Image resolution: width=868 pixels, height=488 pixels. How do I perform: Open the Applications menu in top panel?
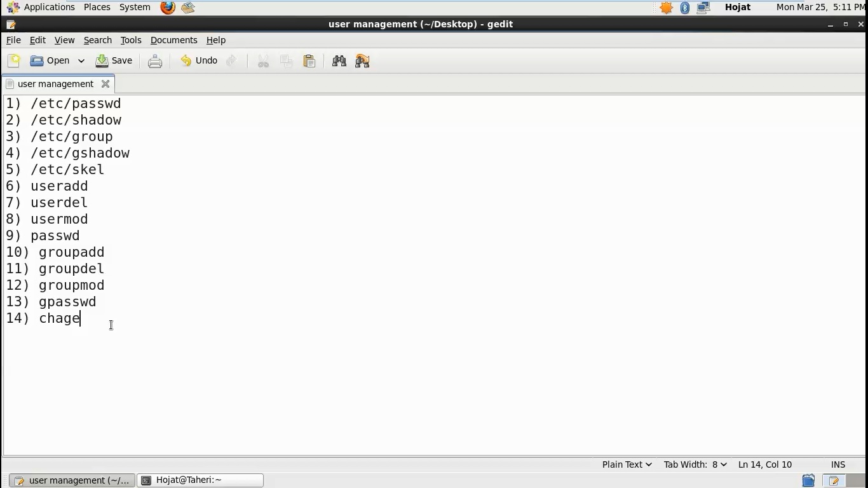click(42, 7)
